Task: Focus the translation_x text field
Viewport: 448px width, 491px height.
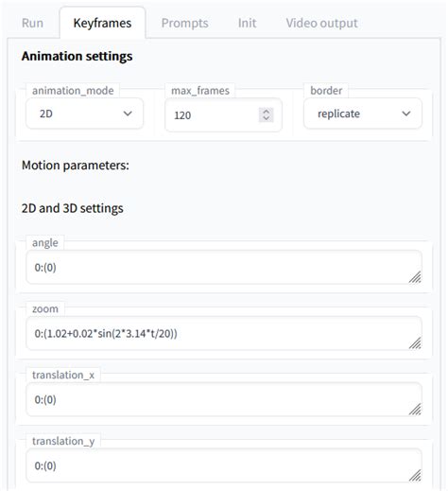Action: tap(224, 399)
